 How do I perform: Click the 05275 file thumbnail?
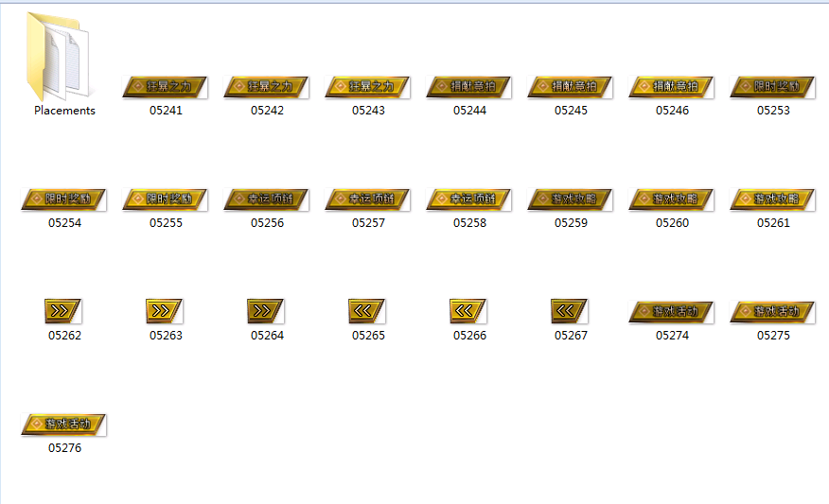click(773, 311)
